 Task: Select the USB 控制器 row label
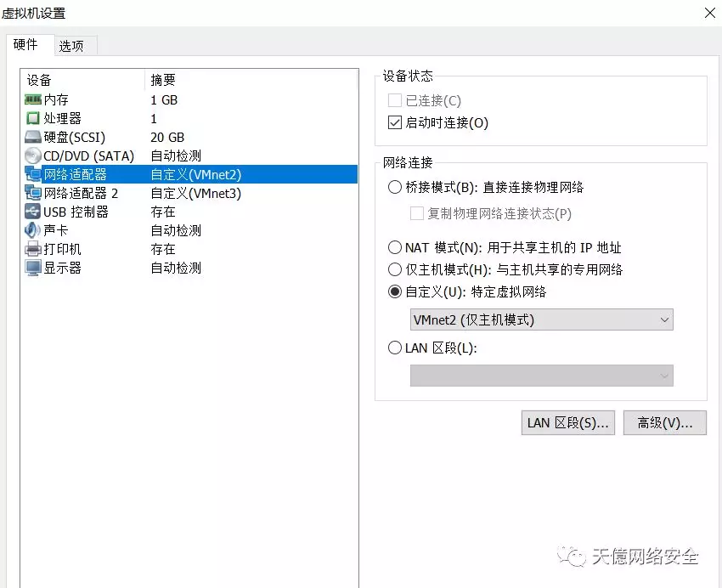76,212
